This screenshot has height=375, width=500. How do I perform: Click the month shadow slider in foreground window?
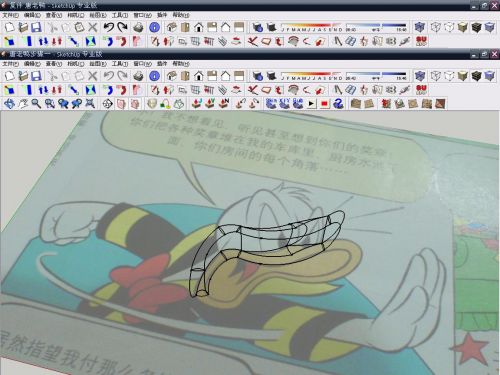coord(311,76)
